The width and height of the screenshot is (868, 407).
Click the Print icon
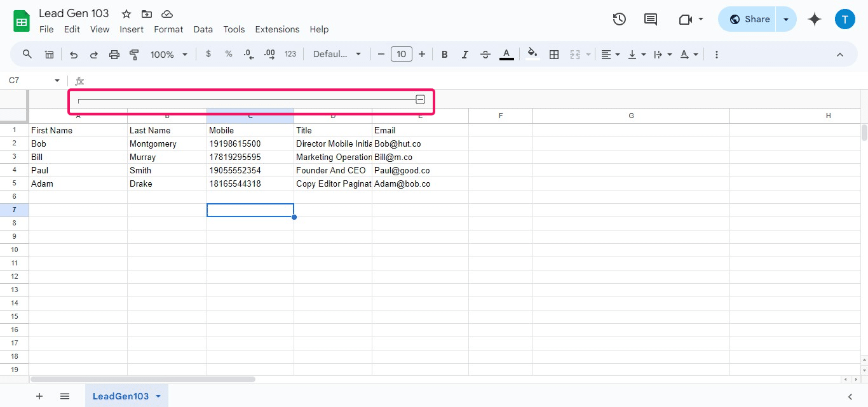tap(114, 54)
